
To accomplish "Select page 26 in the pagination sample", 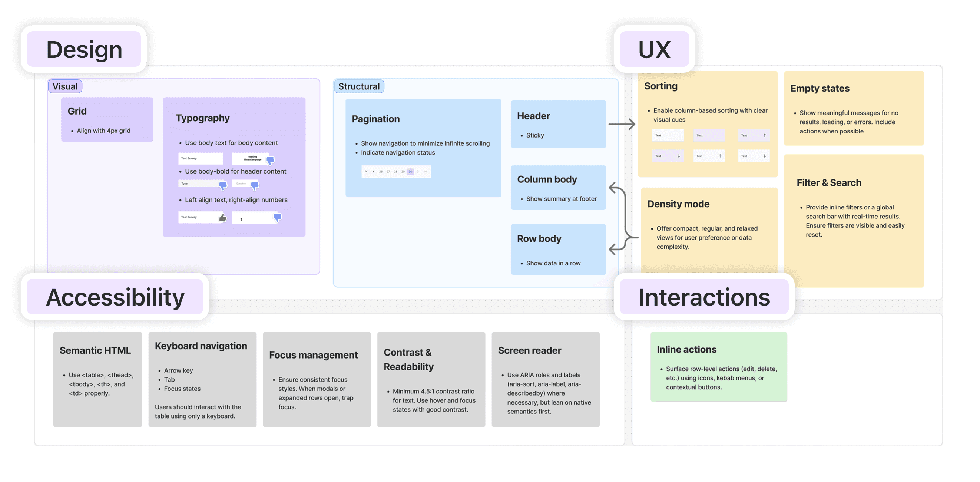I will click(381, 172).
